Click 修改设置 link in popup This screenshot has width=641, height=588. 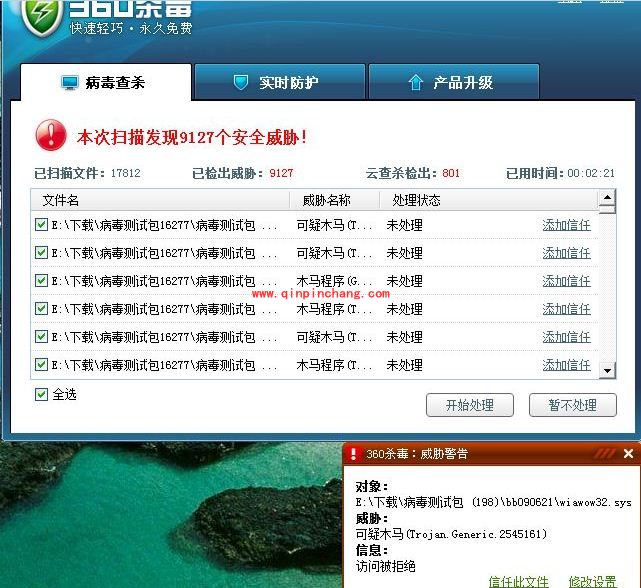(x=592, y=581)
